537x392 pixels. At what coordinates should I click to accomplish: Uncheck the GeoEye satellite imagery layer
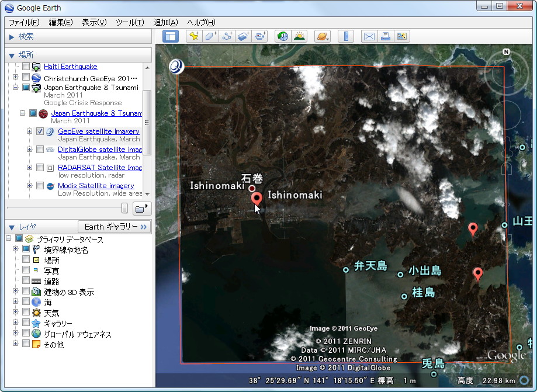pos(40,131)
